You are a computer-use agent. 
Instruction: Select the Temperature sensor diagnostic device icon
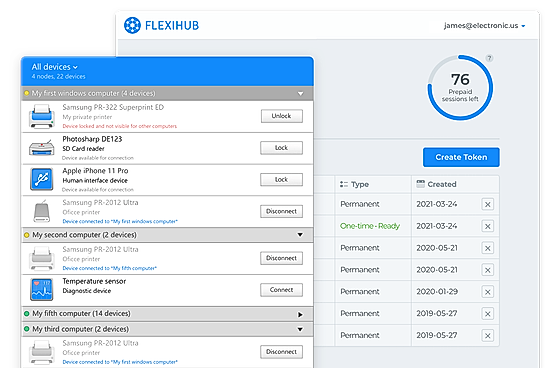(42, 289)
